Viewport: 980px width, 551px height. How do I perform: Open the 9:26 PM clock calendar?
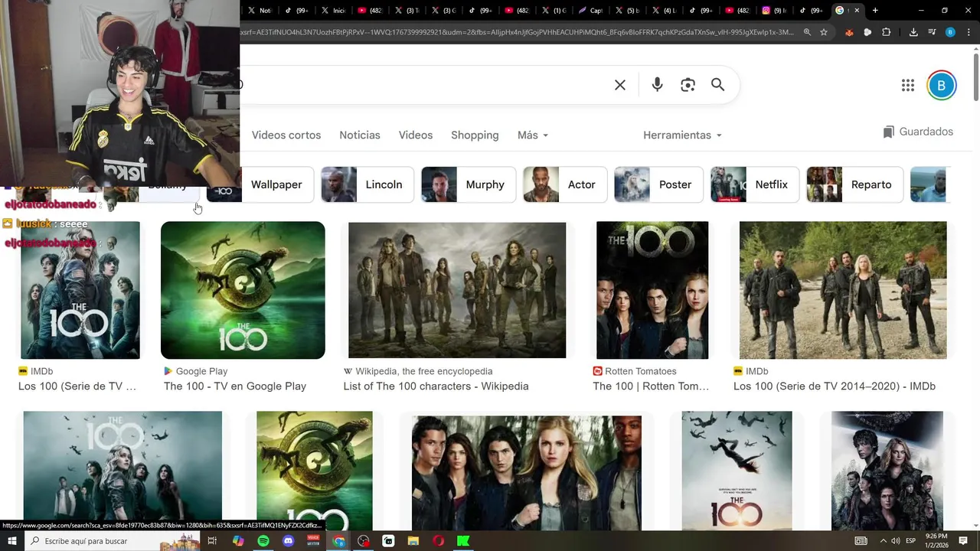pos(936,541)
